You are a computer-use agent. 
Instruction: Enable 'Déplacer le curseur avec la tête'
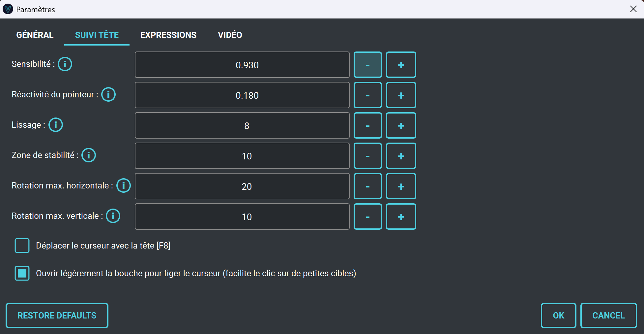[22, 246]
